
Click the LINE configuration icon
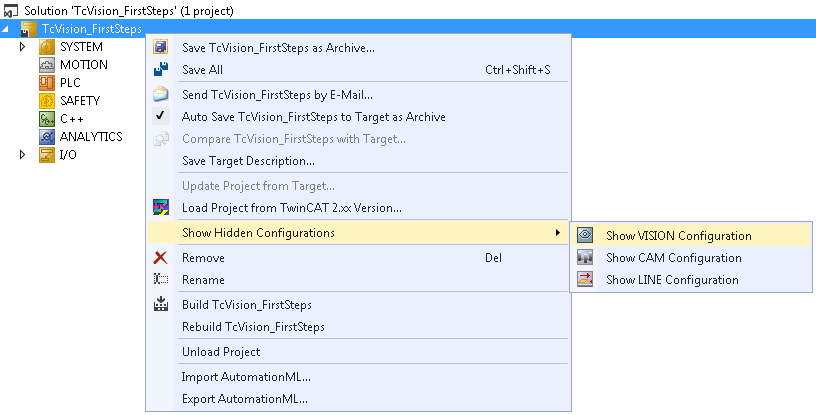coord(585,279)
